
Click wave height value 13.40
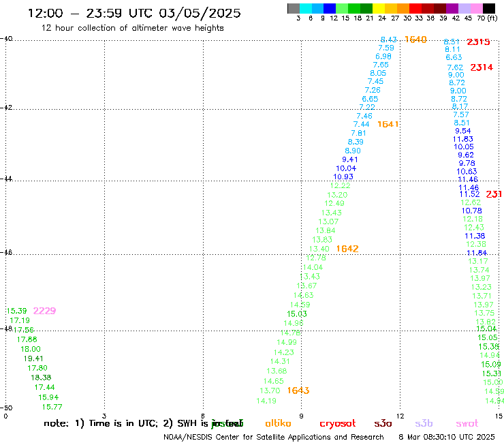[x=319, y=249]
